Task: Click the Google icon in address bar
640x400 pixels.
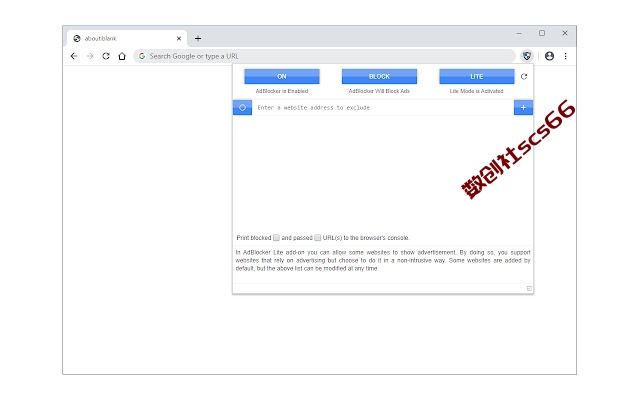Action: [142, 56]
